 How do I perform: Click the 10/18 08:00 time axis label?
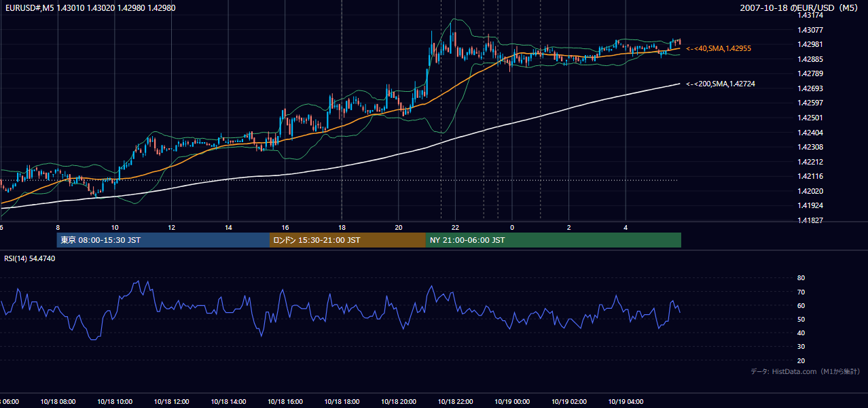58,402
